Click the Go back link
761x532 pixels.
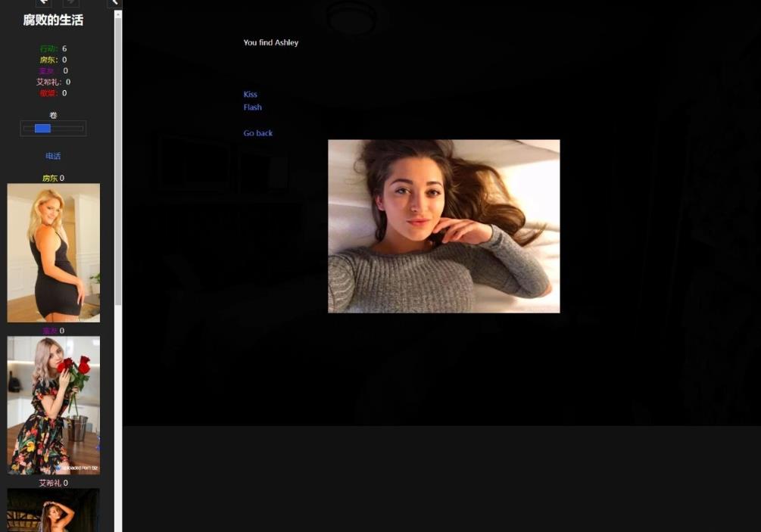(x=257, y=133)
